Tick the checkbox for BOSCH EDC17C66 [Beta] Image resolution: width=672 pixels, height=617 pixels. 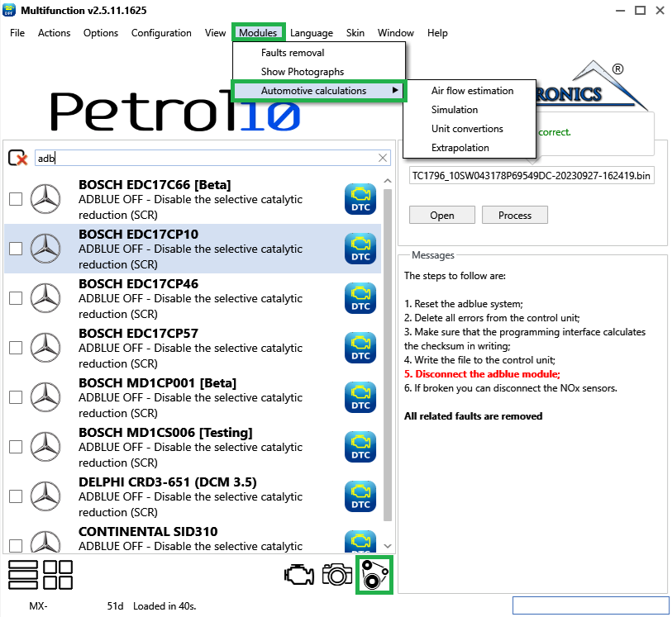point(16,199)
